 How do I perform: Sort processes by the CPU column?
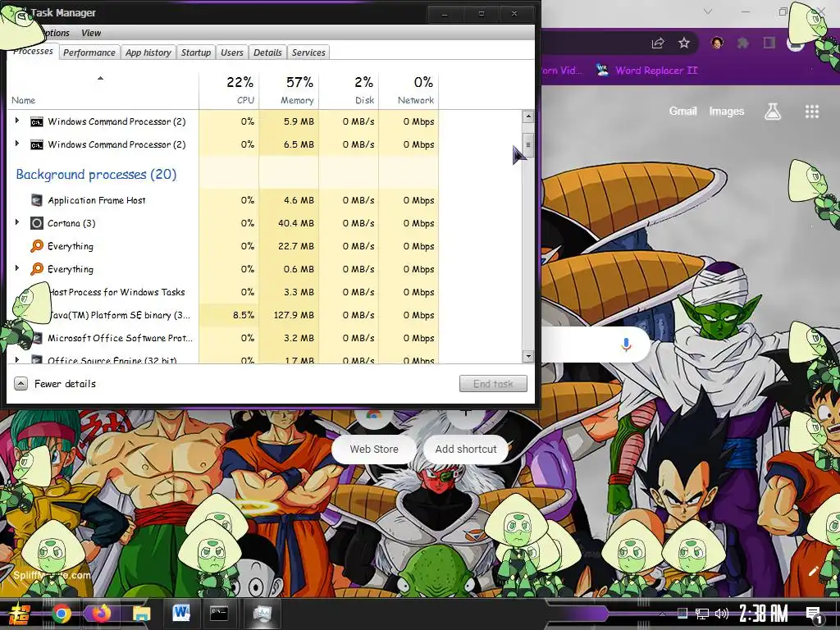[x=229, y=90]
